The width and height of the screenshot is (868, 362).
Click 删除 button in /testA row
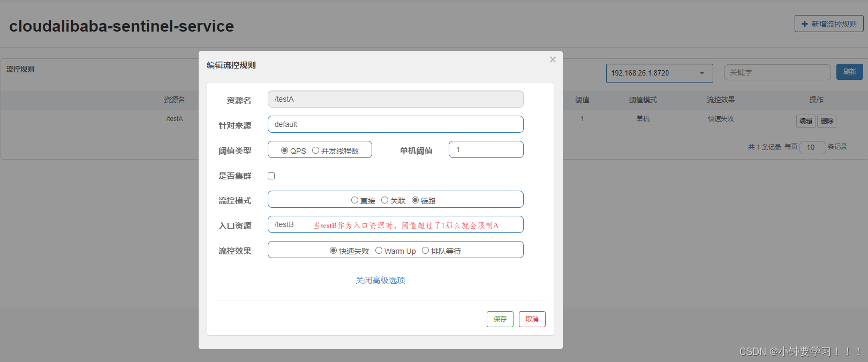point(827,121)
